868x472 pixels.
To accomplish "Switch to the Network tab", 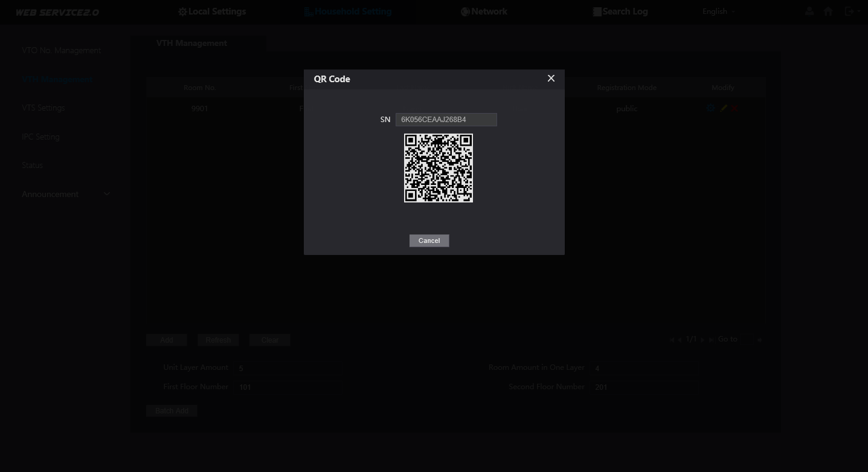I will click(484, 11).
